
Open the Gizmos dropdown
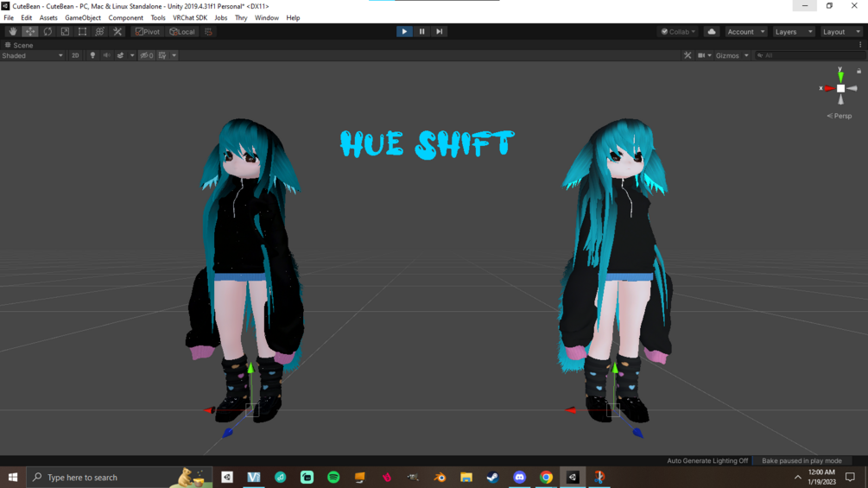point(732,55)
